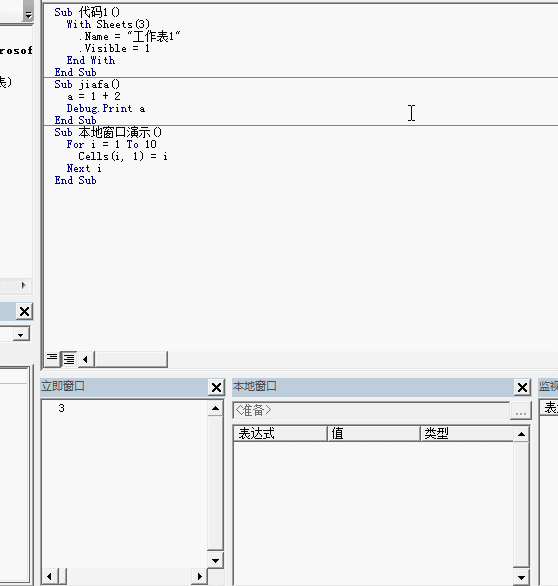
Task: Click immediate window scroll down arrow
Action: [215, 560]
